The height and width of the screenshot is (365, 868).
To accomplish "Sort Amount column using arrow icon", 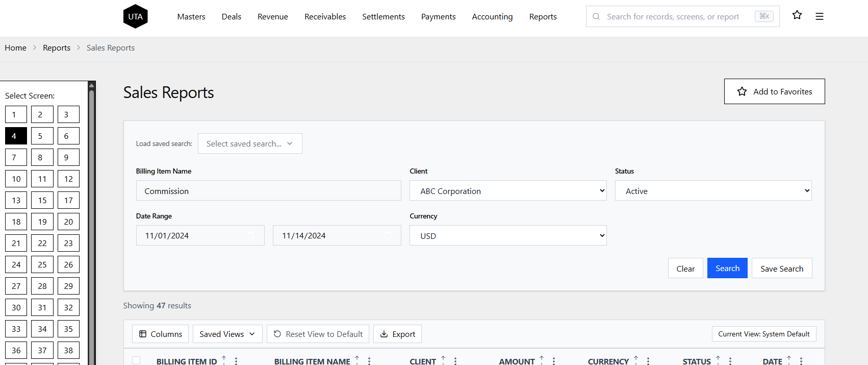I will pos(542,360).
